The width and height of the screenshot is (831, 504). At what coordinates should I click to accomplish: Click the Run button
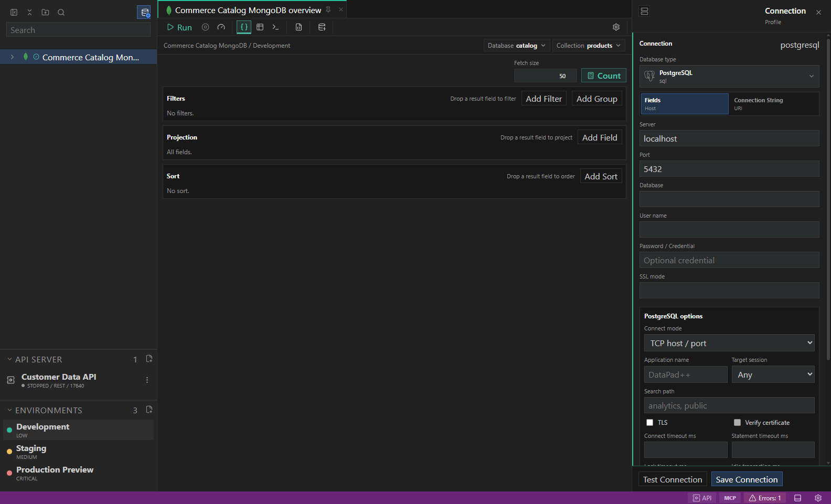click(179, 27)
